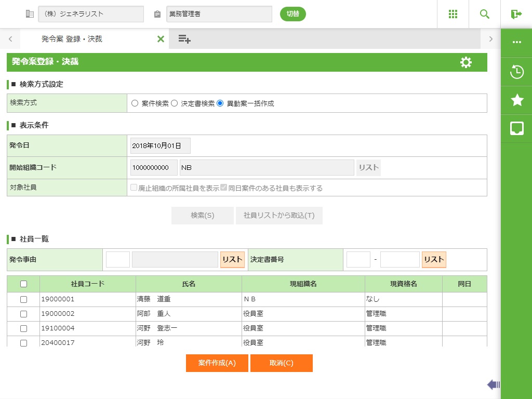Click the 案件作成(A) button

(x=217, y=363)
